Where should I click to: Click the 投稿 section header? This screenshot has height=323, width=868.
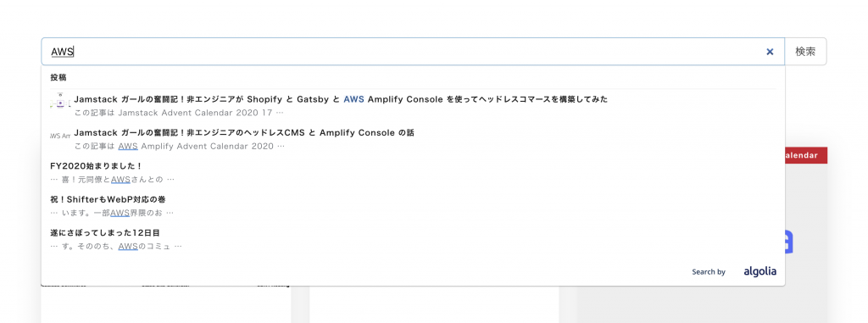(x=58, y=77)
